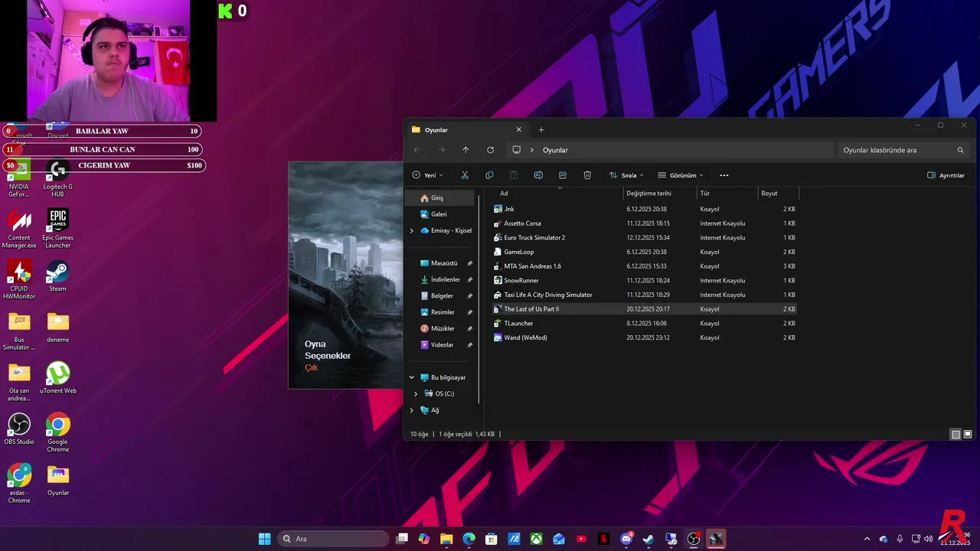Select the Oyunlar tab in Explorer
This screenshot has height=551, width=980.
point(465,129)
